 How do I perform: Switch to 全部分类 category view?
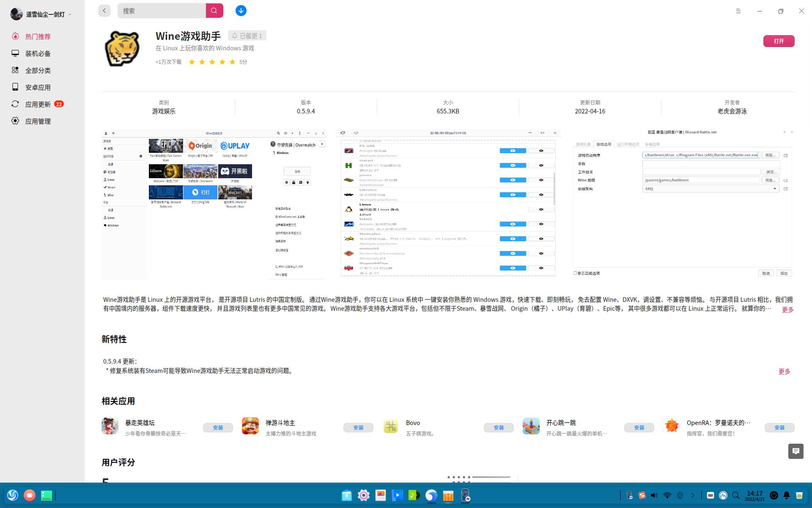click(x=38, y=70)
